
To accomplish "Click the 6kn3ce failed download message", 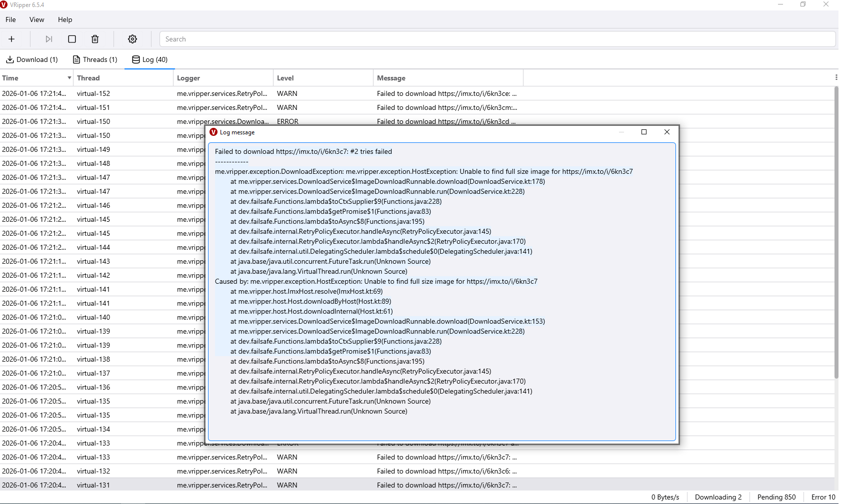I will click(447, 93).
